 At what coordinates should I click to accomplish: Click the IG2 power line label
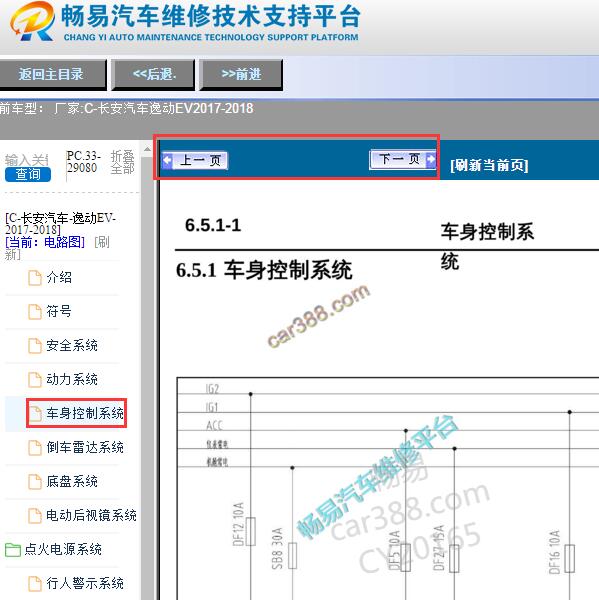point(212,389)
